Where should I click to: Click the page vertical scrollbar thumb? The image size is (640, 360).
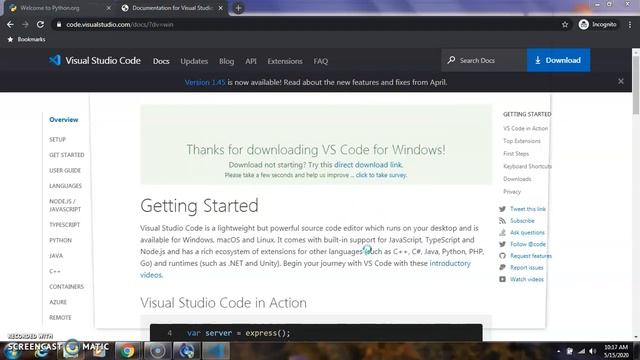coord(636,84)
